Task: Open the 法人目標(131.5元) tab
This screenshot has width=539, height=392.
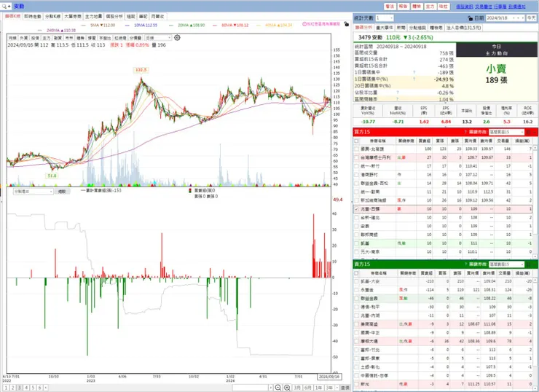Action: pos(463,28)
